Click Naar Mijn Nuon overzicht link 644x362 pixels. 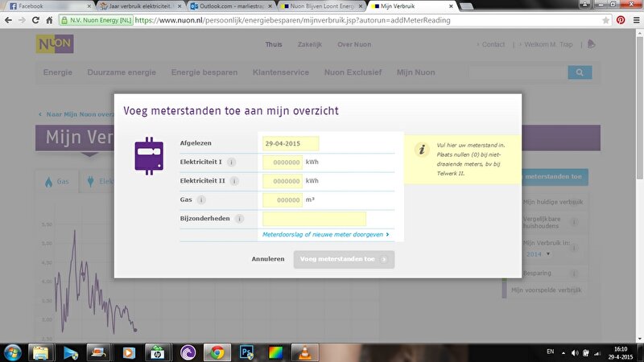click(x=76, y=114)
